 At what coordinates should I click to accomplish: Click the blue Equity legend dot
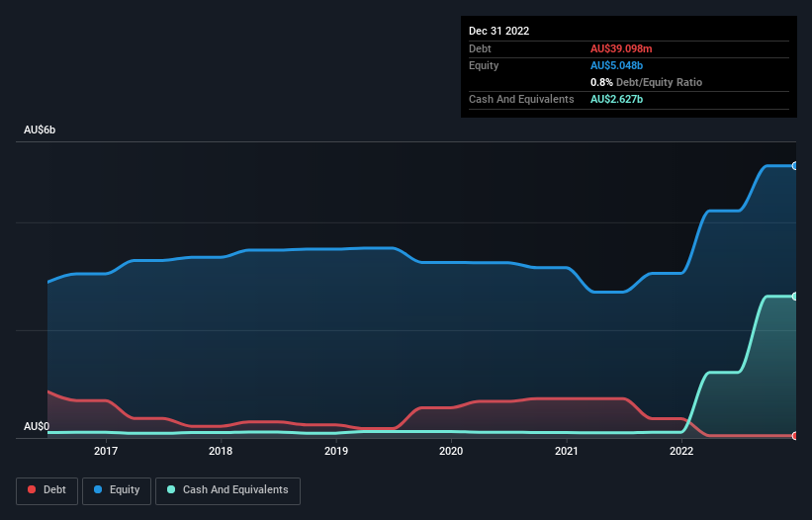(x=98, y=489)
